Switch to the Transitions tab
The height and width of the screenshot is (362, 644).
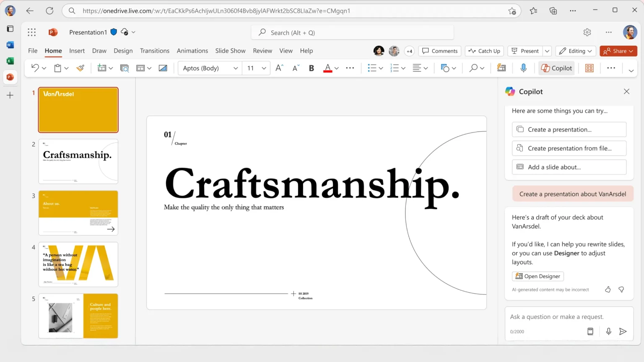(155, 51)
